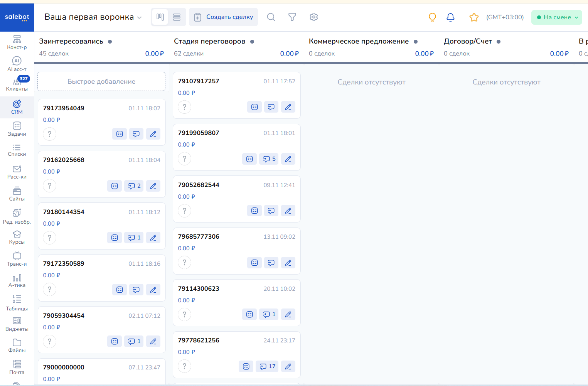The height and width of the screenshot is (386, 588).
Task: Open comments with 17 on deal 79778621256
Action: [x=267, y=366]
